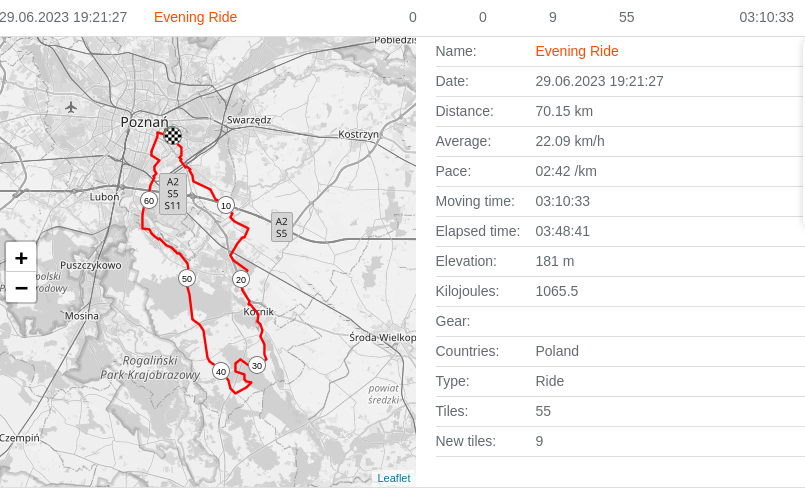Open Evening Ride link in header row
Image resolution: width=805 pixels, height=493 pixels.
pyautogui.click(x=195, y=17)
